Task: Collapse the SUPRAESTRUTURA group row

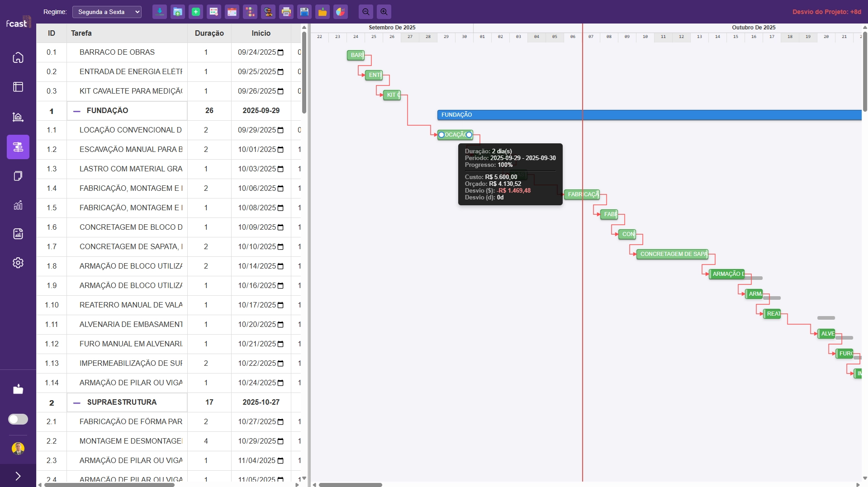Action: pyautogui.click(x=76, y=402)
